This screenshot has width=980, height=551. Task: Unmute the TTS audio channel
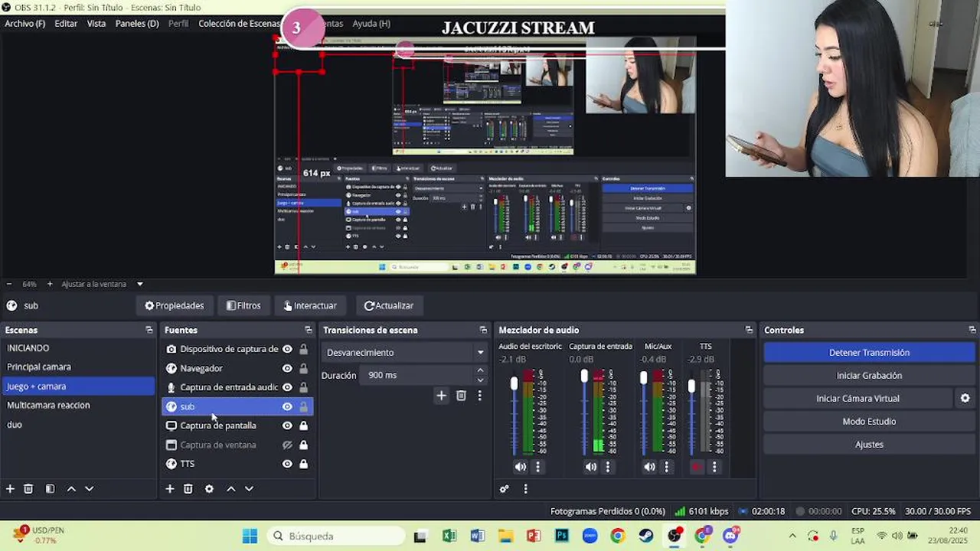[697, 467]
